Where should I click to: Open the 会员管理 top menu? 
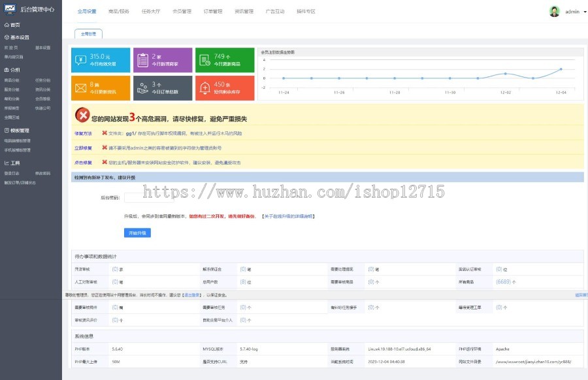pos(182,12)
